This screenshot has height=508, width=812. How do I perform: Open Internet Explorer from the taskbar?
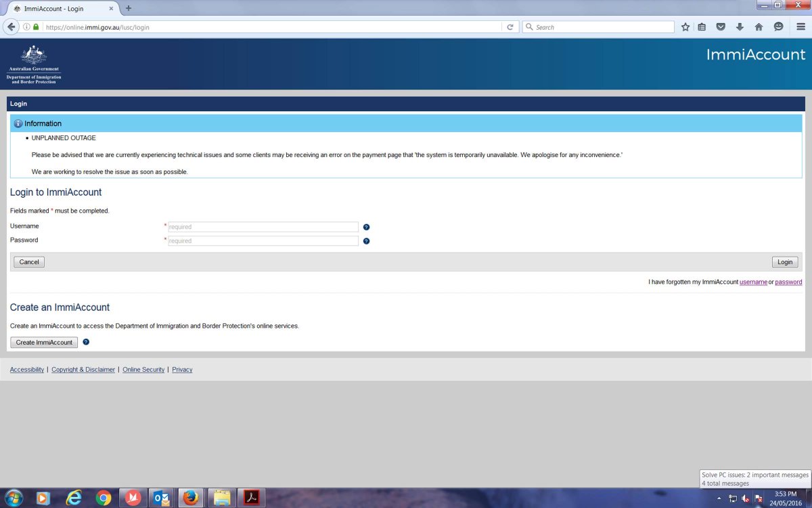coord(73,498)
